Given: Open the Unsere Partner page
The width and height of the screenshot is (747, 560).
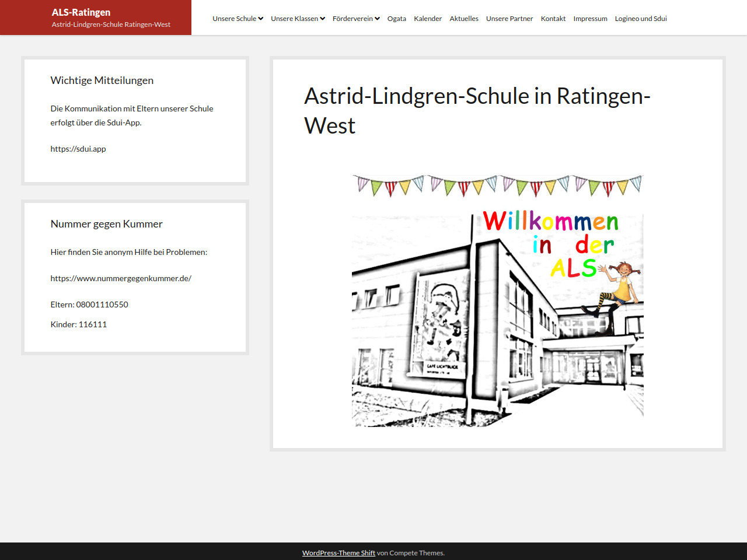Looking at the screenshot, I should (x=509, y=19).
